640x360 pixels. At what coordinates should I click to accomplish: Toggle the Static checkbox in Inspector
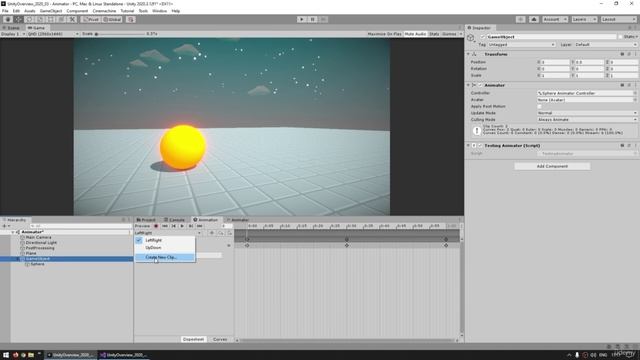[620, 37]
